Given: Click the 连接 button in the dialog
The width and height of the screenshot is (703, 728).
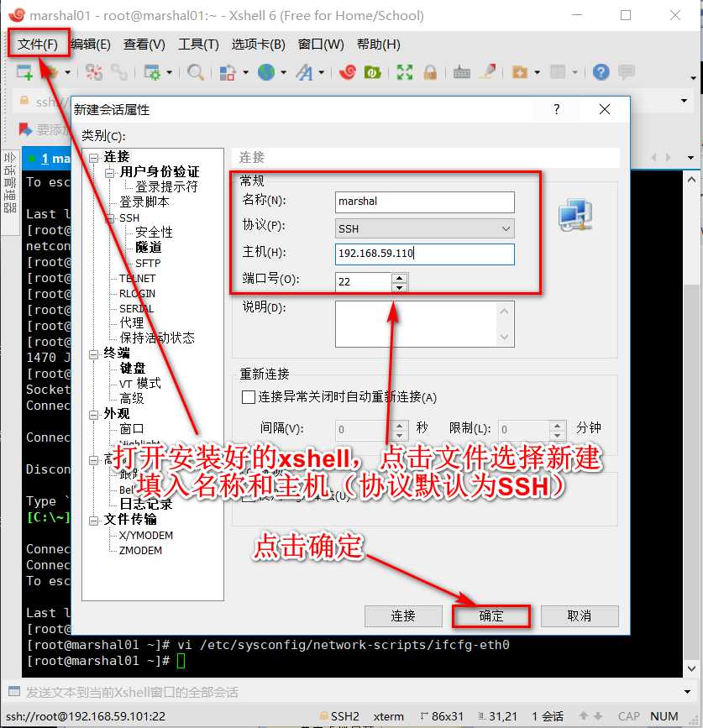Looking at the screenshot, I should click(403, 616).
